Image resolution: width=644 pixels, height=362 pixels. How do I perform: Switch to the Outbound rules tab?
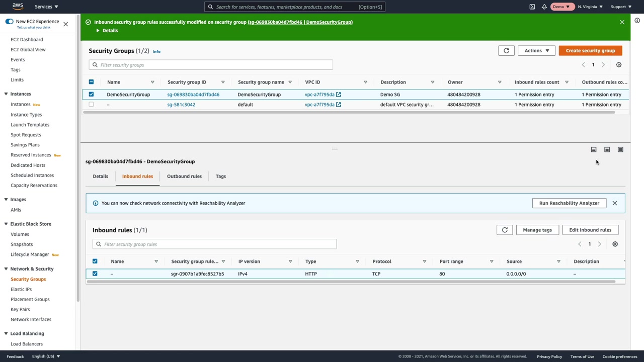point(184,176)
